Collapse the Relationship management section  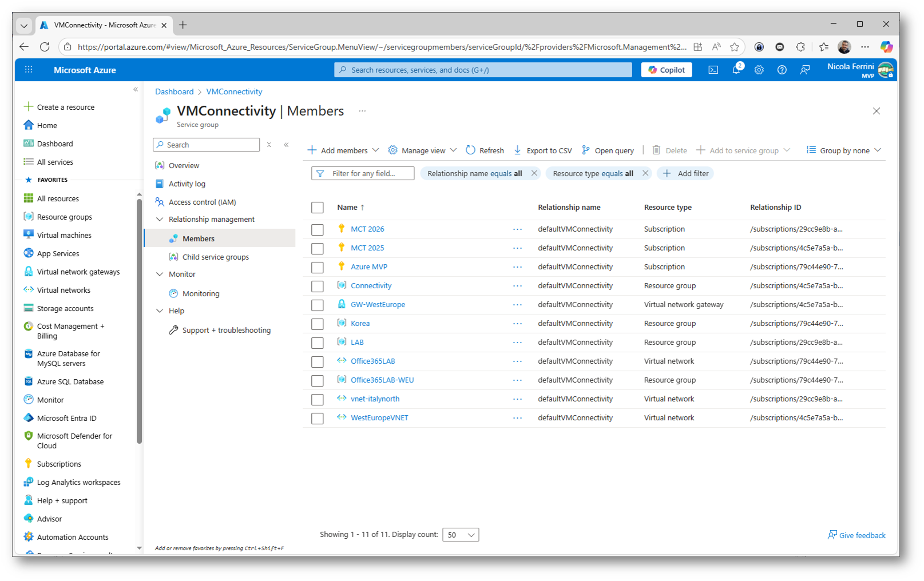160,220
